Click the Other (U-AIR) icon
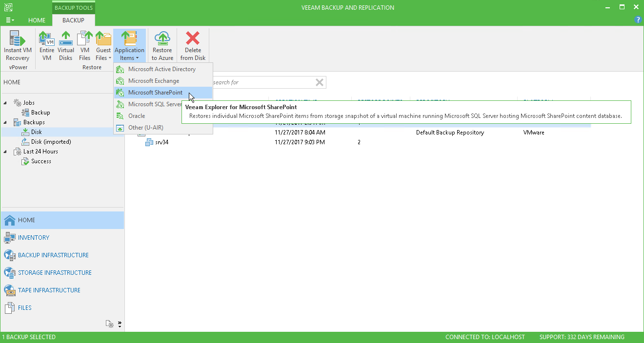Image resolution: width=644 pixels, height=343 pixels. click(x=120, y=128)
